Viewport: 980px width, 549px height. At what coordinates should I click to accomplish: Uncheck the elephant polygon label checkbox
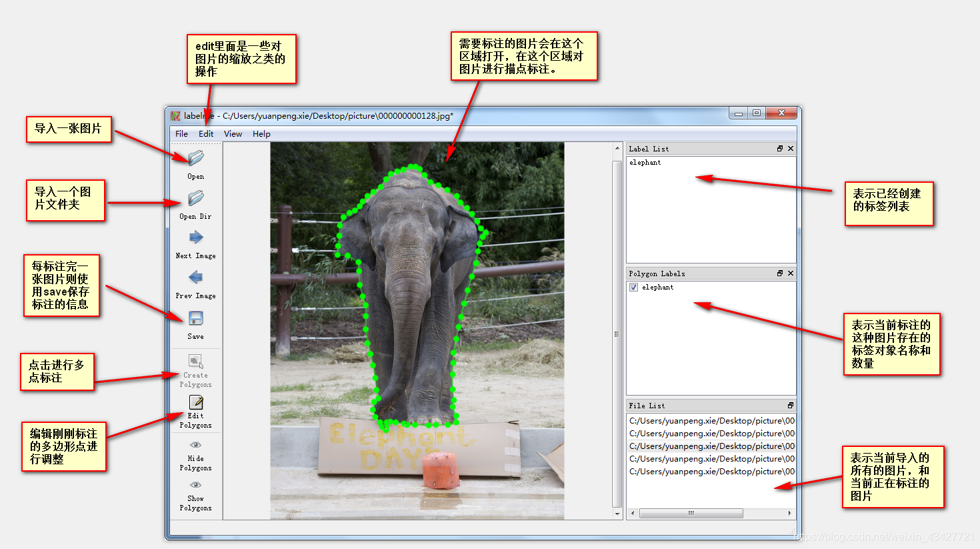pyautogui.click(x=633, y=288)
